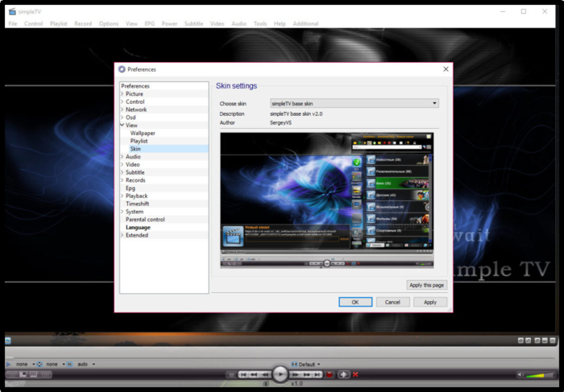
Task: Open the Record menu
Action: click(x=83, y=23)
